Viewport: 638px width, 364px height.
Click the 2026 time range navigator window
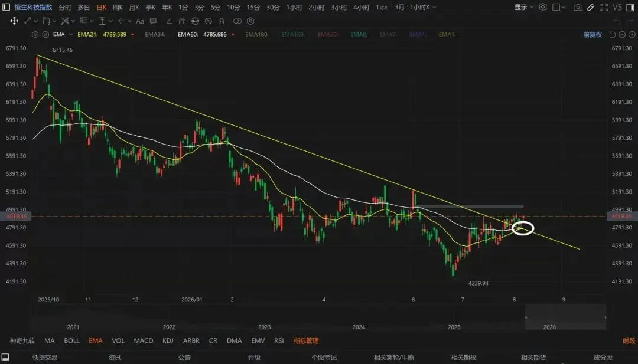[x=565, y=317]
